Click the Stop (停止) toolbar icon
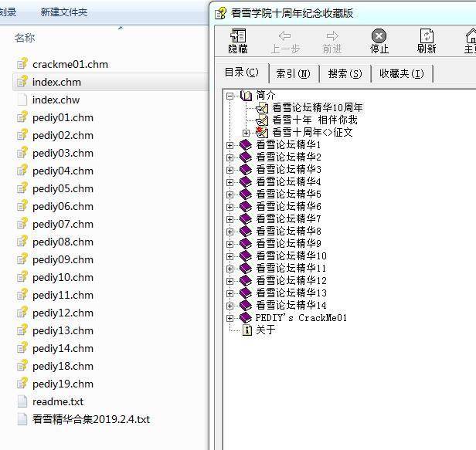 pos(379,36)
